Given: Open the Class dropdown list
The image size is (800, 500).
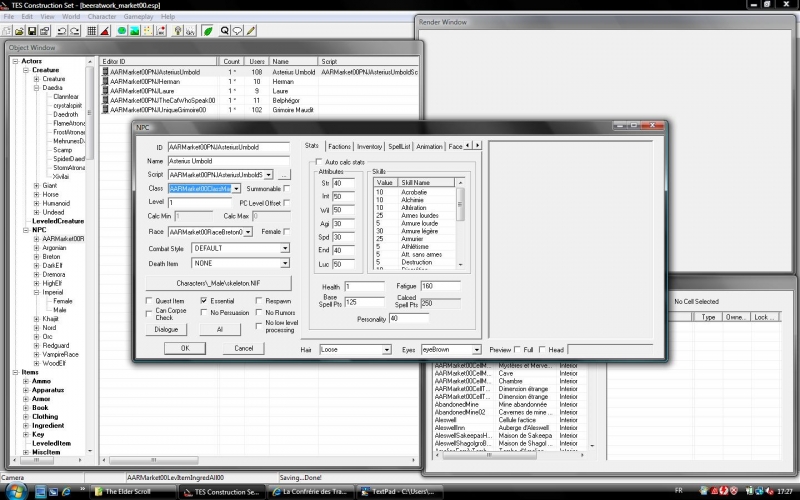Looking at the screenshot, I should 236,189.
